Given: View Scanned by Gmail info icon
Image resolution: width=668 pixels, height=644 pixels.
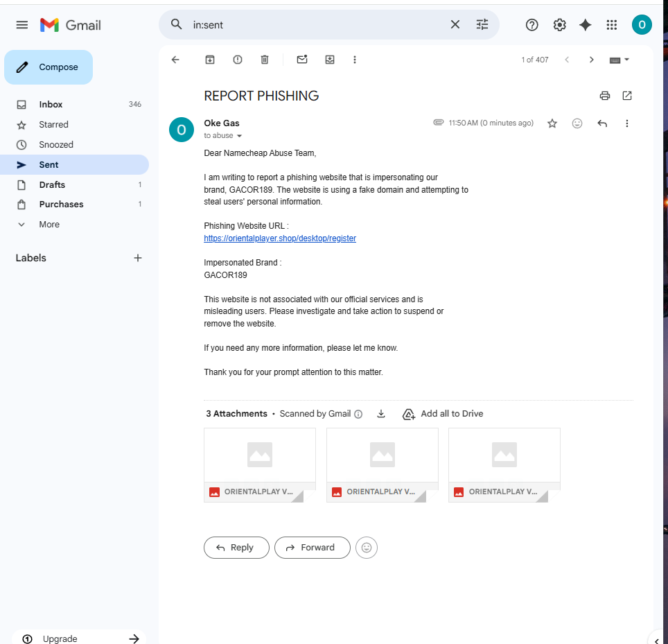Looking at the screenshot, I should pos(358,414).
